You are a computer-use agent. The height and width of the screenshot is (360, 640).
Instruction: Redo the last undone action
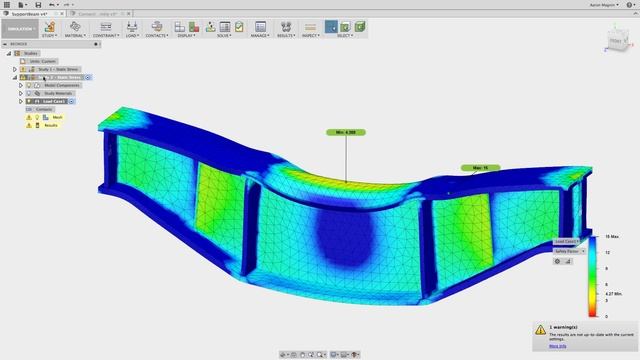(x=66, y=4)
